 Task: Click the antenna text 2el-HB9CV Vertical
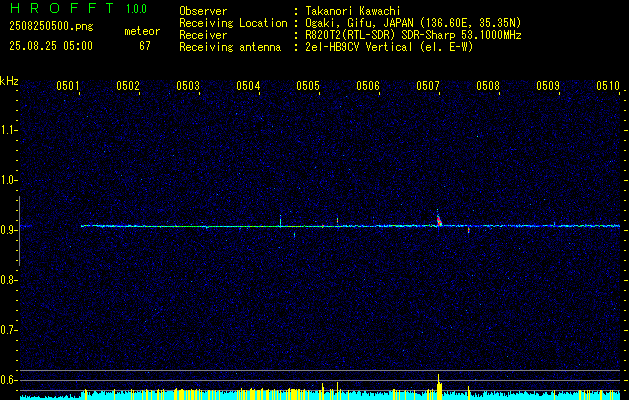pyautogui.click(x=359, y=47)
